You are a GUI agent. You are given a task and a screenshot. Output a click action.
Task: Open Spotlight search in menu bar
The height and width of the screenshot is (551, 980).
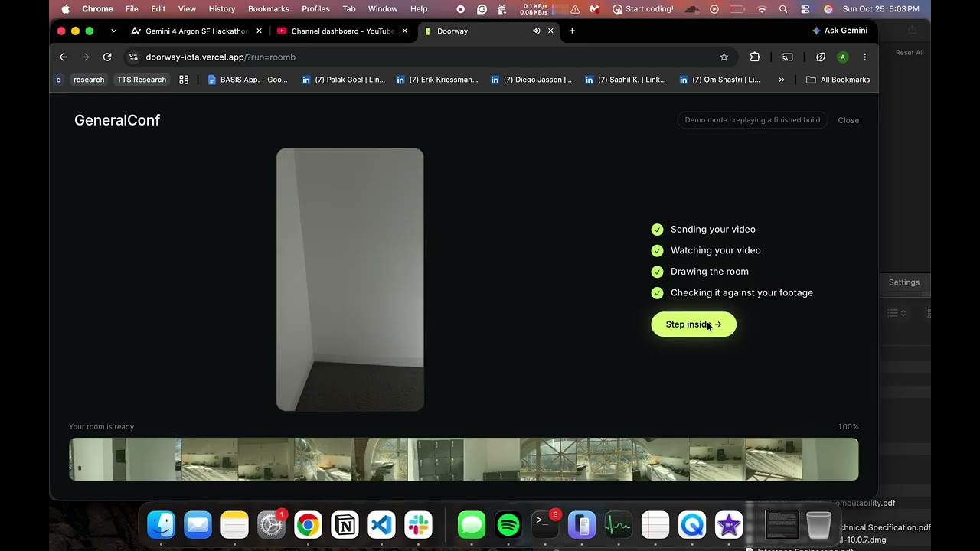[782, 9]
